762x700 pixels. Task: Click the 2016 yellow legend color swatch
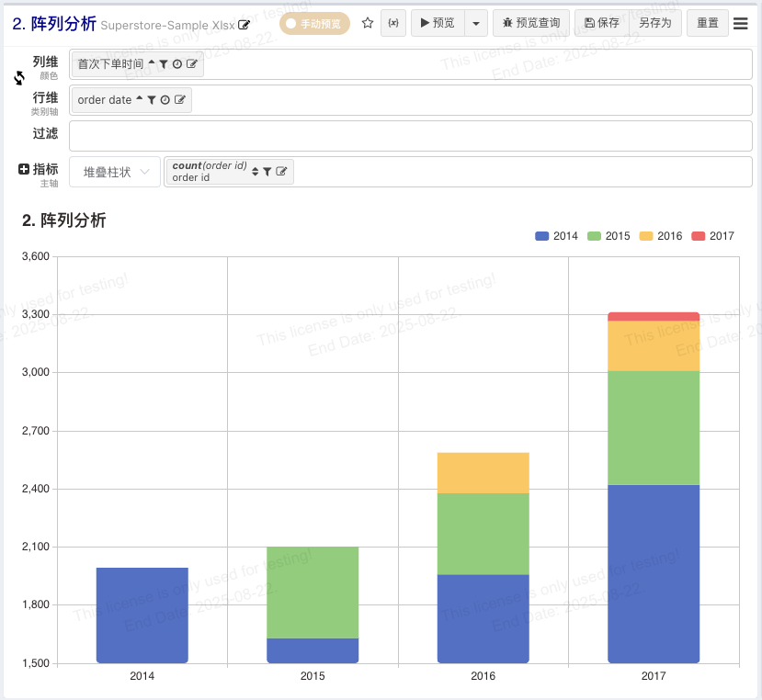click(646, 236)
